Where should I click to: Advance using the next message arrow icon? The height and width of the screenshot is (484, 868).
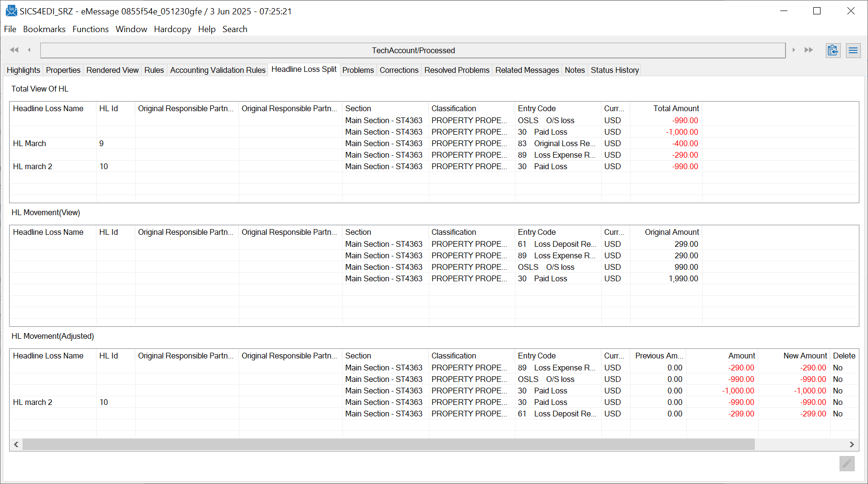(x=795, y=50)
